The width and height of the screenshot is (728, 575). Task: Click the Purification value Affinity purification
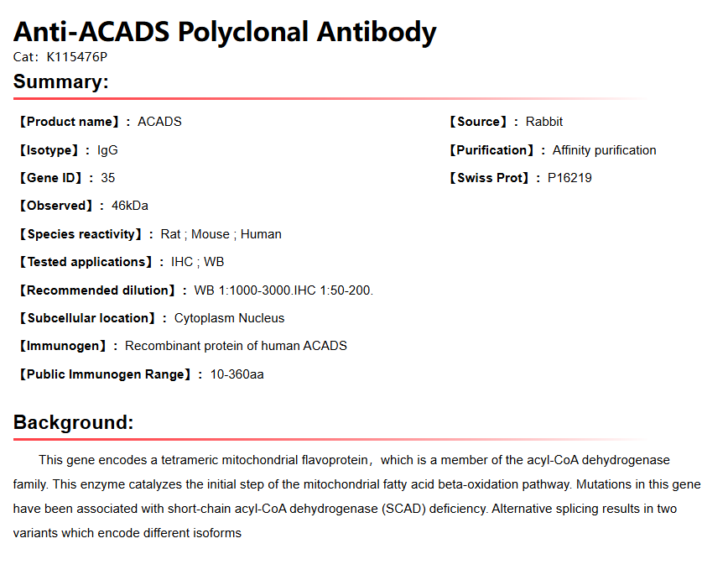[604, 150]
